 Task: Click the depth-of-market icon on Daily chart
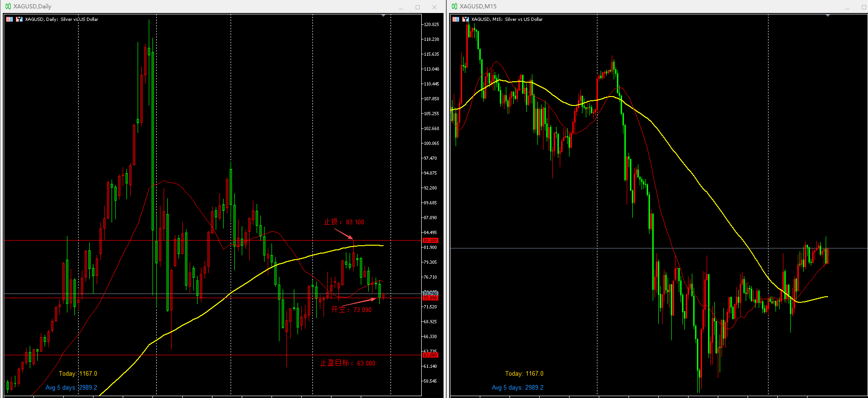(x=19, y=20)
